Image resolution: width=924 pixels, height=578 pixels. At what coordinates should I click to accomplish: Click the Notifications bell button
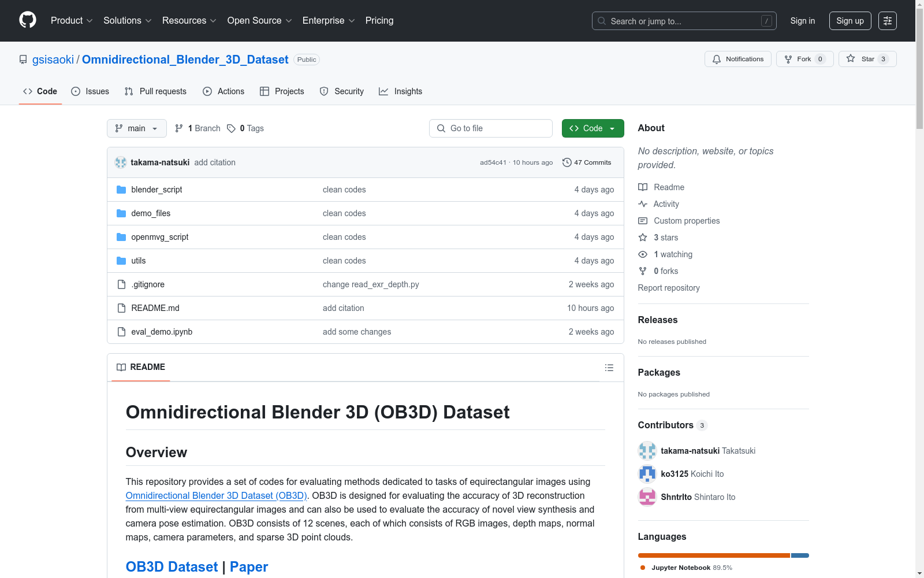(x=738, y=59)
